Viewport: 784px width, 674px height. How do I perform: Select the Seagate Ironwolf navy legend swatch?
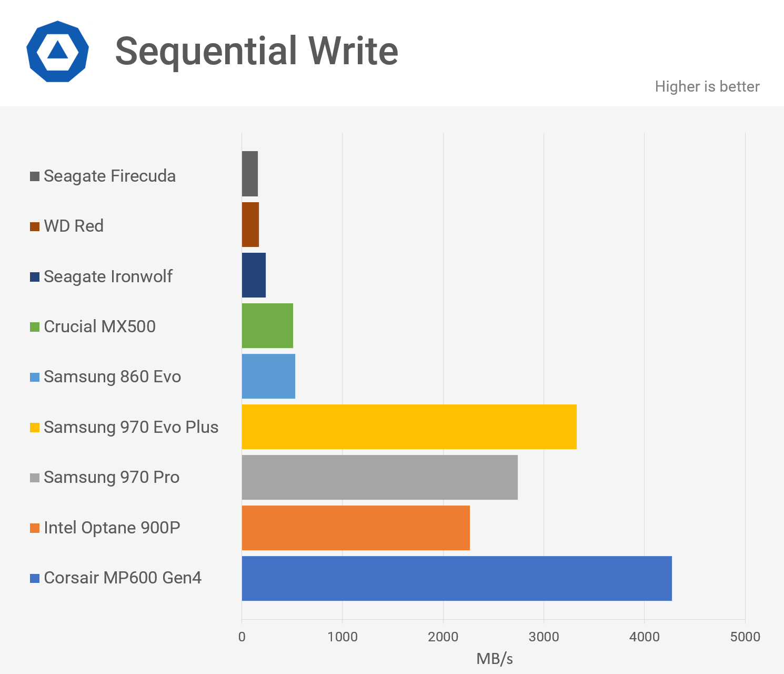(35, 277)
